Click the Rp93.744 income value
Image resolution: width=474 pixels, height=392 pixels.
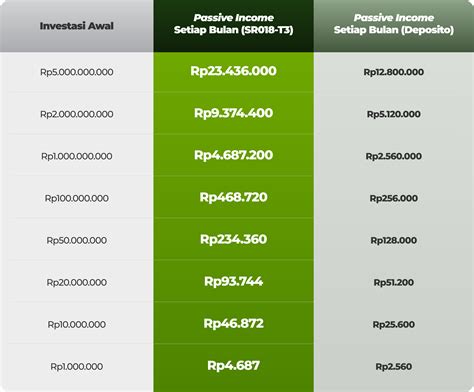(x=233, y=281)
